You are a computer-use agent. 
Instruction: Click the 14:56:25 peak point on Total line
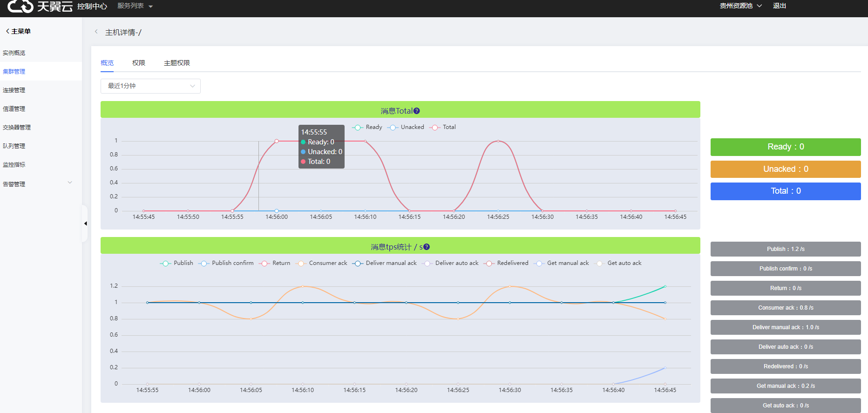click(x=498, y=141)
